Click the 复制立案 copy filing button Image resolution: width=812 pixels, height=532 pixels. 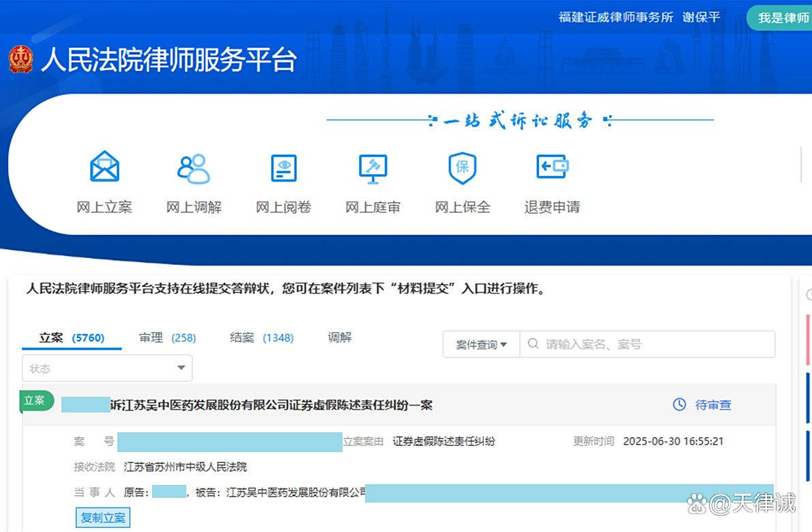[x=102, y=518]
